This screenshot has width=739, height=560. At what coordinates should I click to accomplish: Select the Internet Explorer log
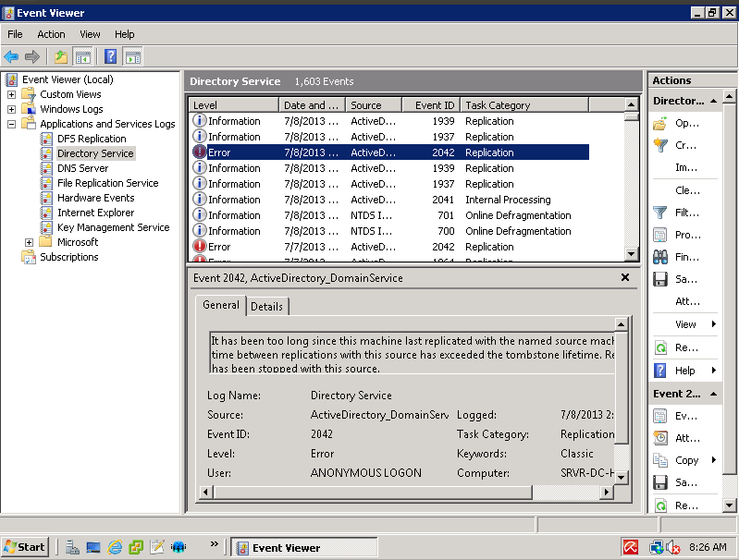pyautogui.click(x=95, y=213)
